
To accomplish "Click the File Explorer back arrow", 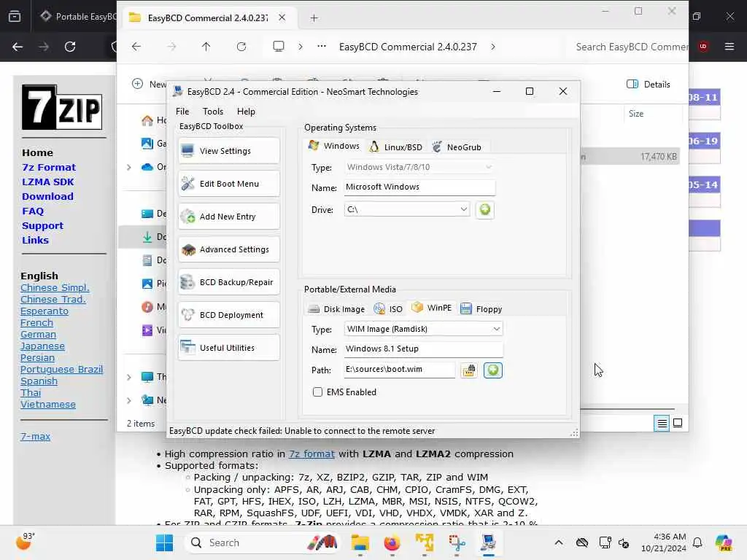I will (x=136, y=47).
